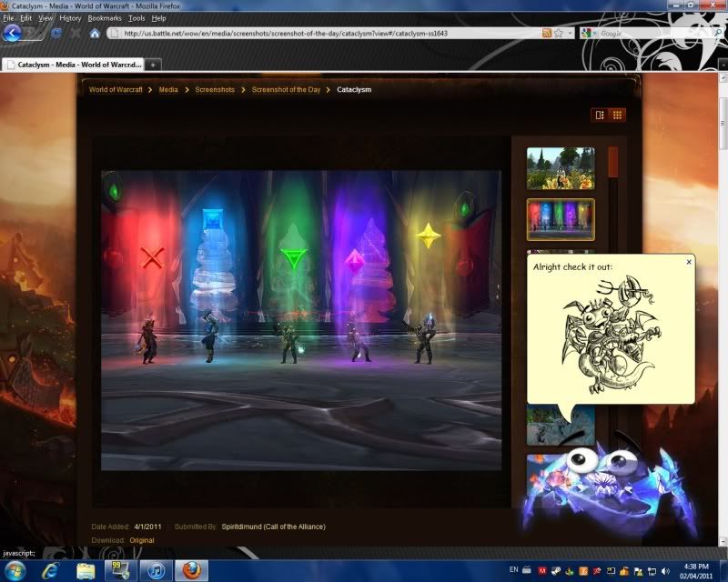
Task: Open the Bookmarks menu
Action: point(105,18)
